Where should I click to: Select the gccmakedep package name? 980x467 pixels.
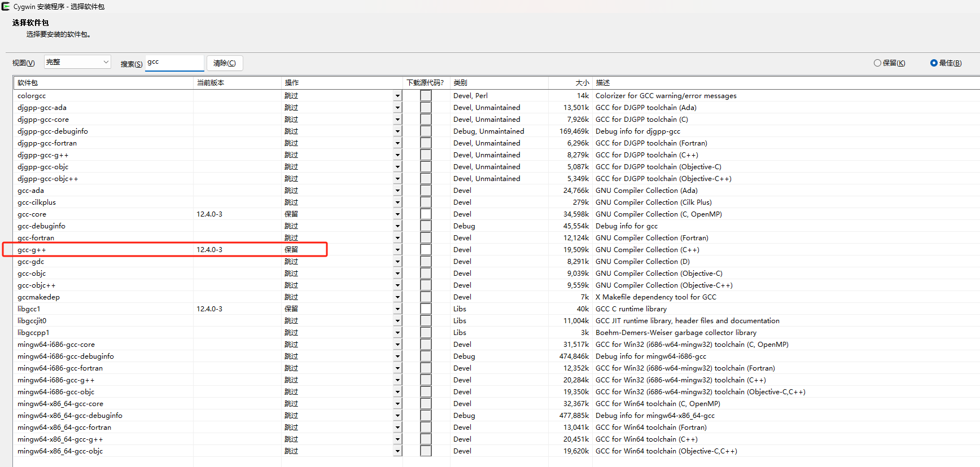click(x=38, y=297)
